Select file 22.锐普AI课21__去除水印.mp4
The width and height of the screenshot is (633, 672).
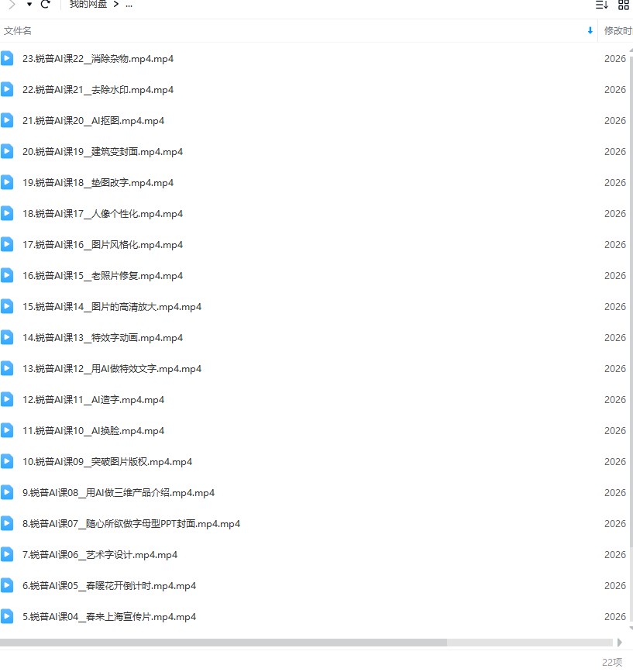pyautogui.click(x=98, y=89)
